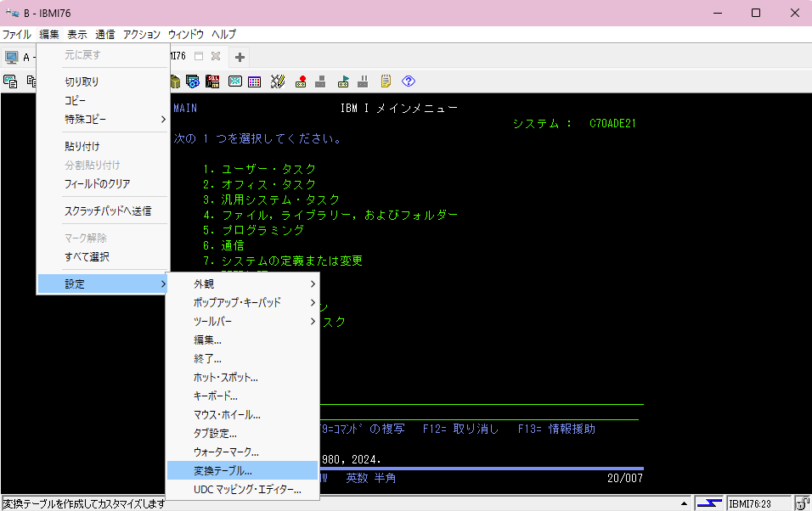Screen dimensions: 812x511
Task: Open UDC マッピング・エディター...
Action: tap(242, 489)
